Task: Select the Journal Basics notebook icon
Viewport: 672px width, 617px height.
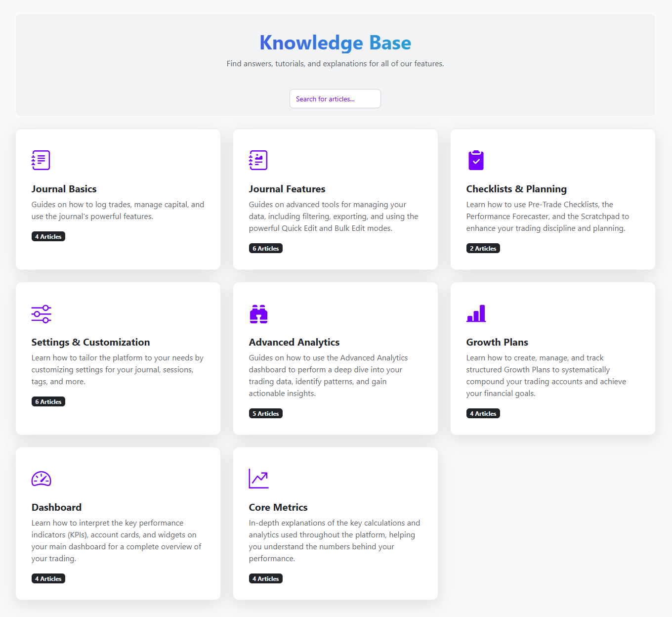Action: [41, 160]
